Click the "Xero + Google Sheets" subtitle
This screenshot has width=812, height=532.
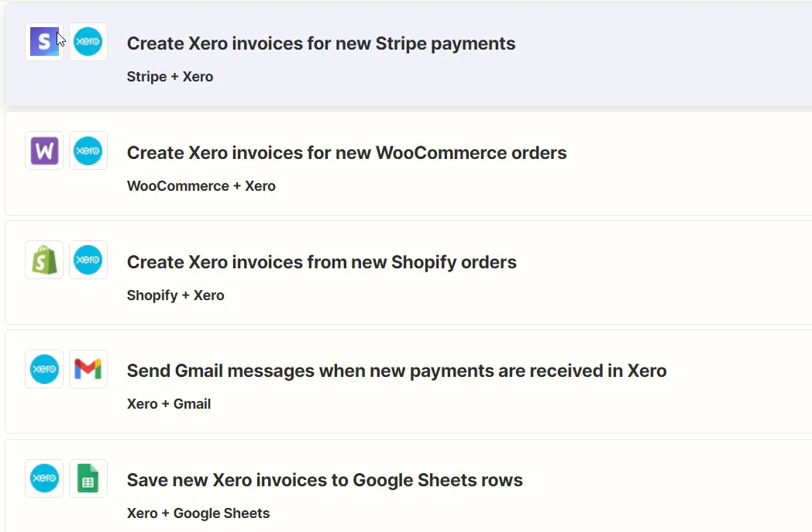point(198,513)
